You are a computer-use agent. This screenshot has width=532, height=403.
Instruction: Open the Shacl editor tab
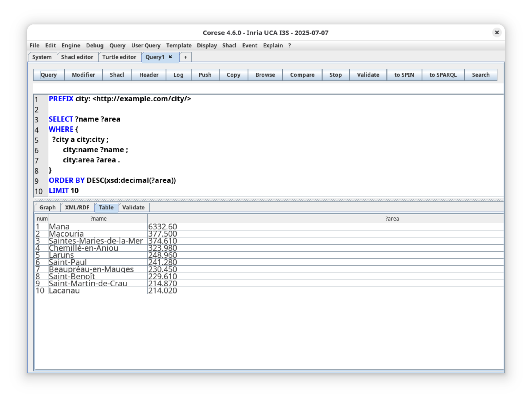[77, 57]
